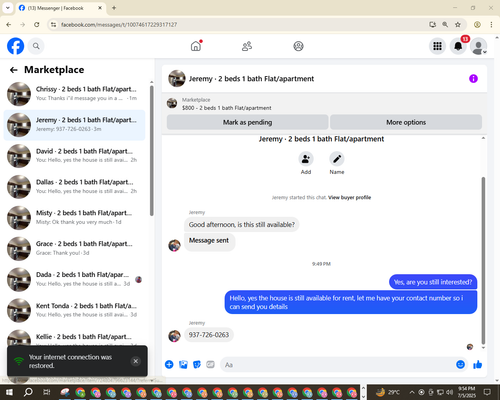Open Task View on the taskbar
The width and height of the screenshot is (500, 400).
[46, 392]
